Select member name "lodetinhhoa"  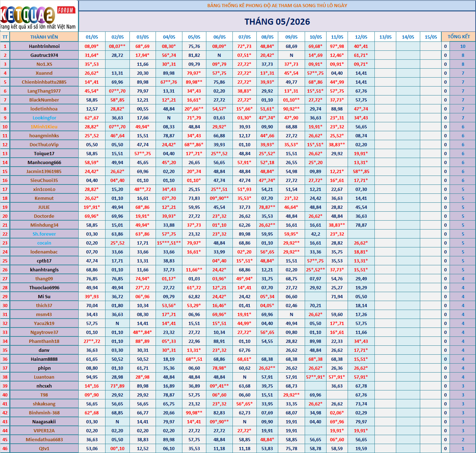point(44,109)
